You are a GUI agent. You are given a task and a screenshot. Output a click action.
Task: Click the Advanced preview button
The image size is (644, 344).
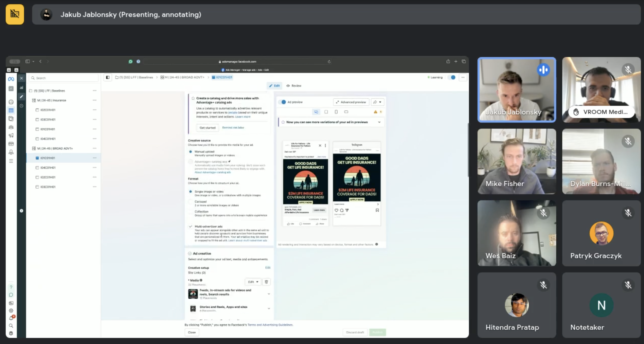pos(351,102)
